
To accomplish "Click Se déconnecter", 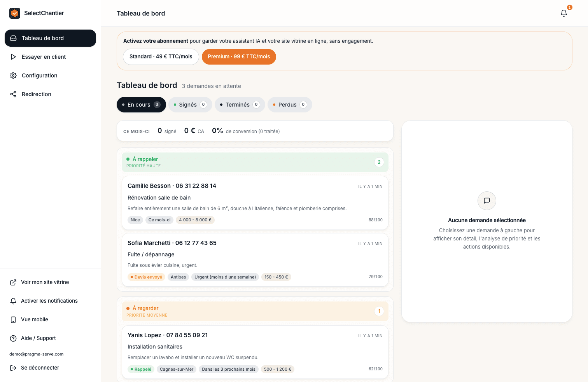I will [50, 368].
